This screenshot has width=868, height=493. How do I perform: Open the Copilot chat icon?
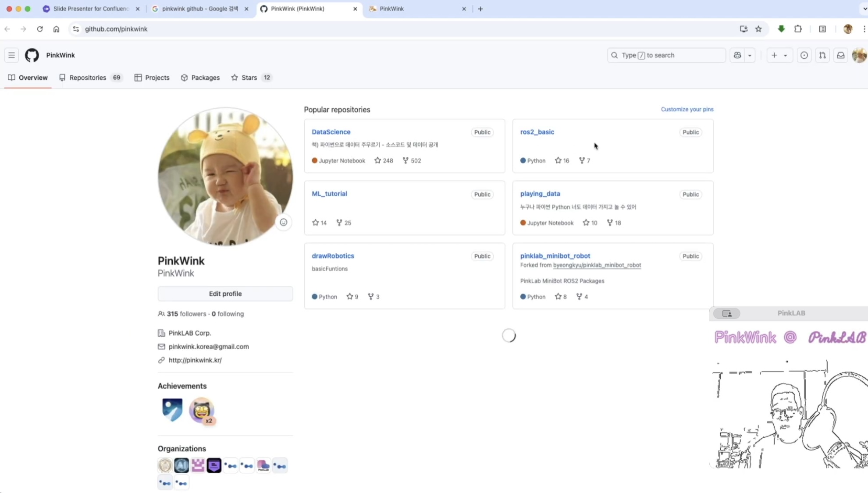coord(737,55)
